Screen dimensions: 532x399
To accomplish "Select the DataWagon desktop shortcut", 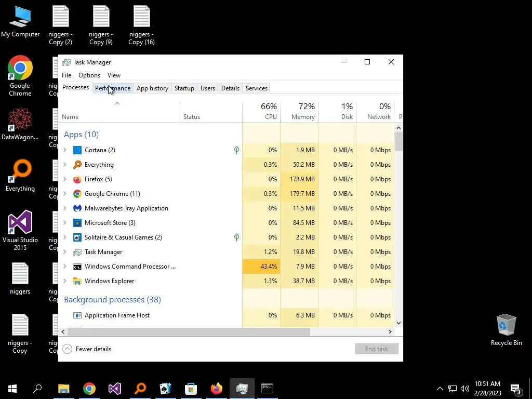I will pyautogui.click(x=20, y=124).
